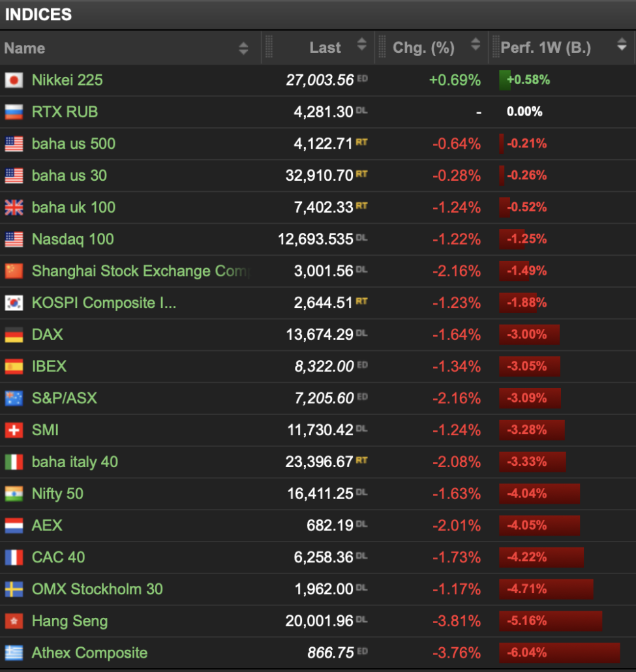The height and width of the screenshot is (672, 636).
Task: Click the Nasdaq 100 last value 12,693.535
Action: (316, 239)
